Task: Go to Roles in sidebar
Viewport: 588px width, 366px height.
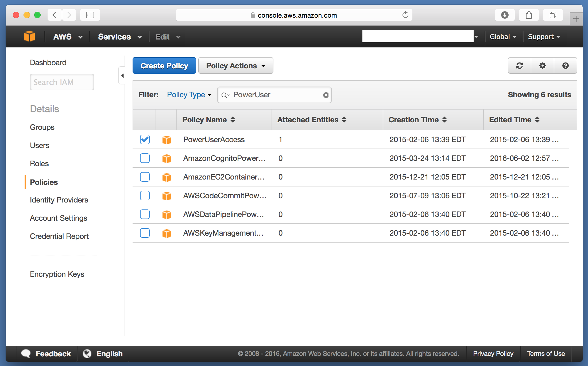Action: (x=39, y=163)
